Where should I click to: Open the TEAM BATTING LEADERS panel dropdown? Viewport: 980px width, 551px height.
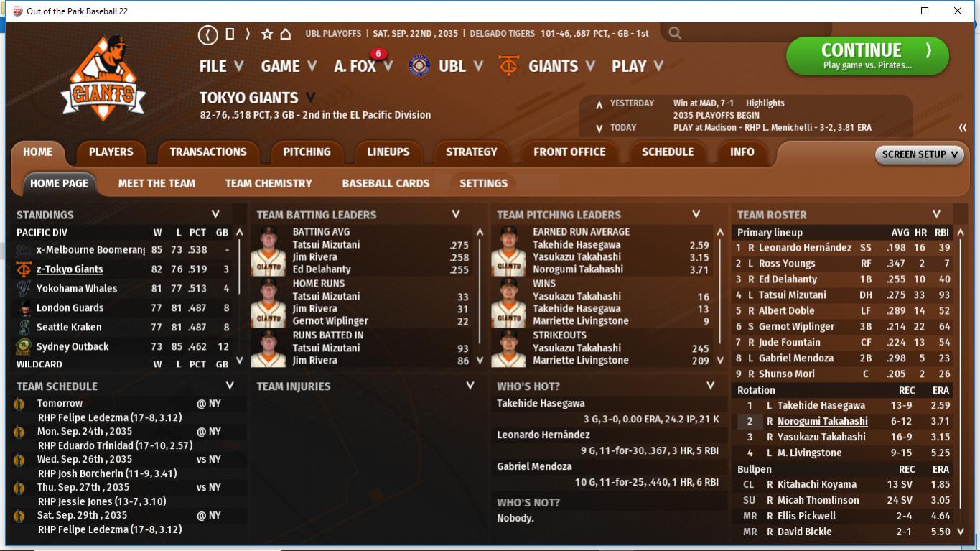click(x=455, y=214)
